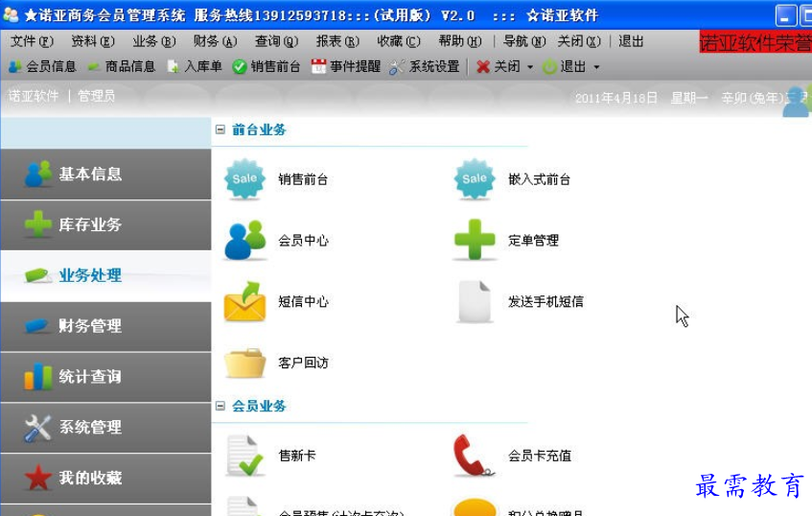
Task: Open the 业务(B) menu
Action: click(x=154, y=41)
